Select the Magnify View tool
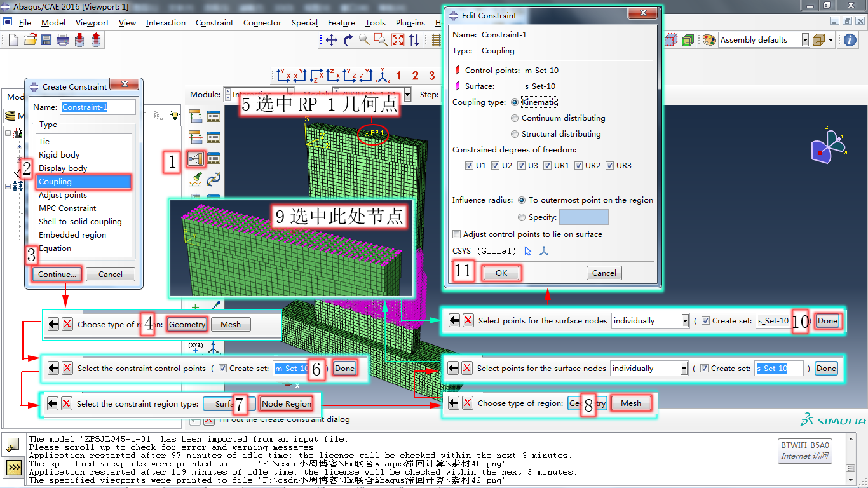 pyautogui.click(x=364, y=40)
